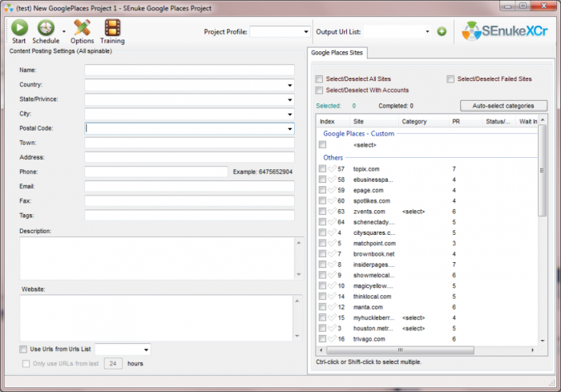The image size is (561, 392).
Task: Switch to Google Places Sites tab
Action: point(337,53)
